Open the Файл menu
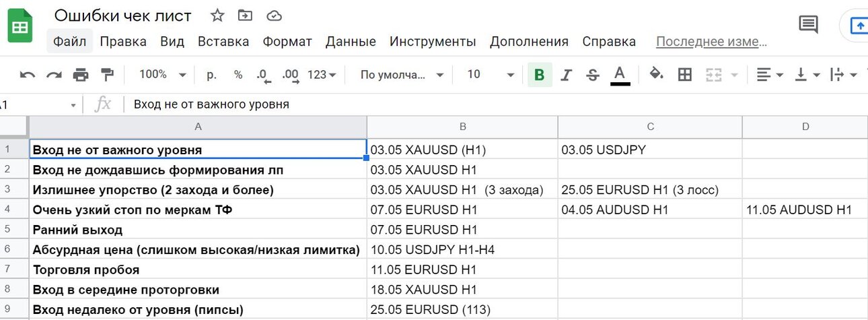Screen dimensions: 868x320 pos(70,42)
